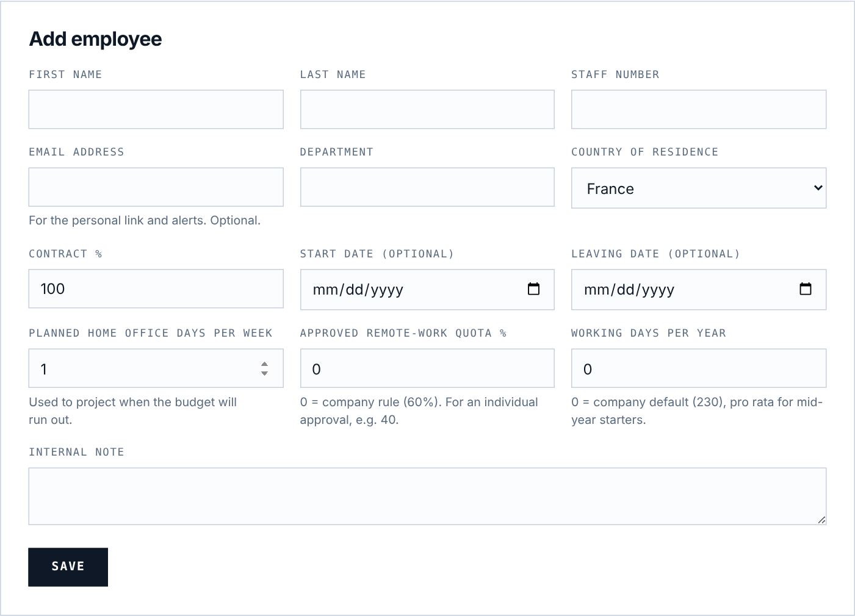Select the Department text box
The height and width of the screenshot is (616, 855).
[x=427, y=187]
